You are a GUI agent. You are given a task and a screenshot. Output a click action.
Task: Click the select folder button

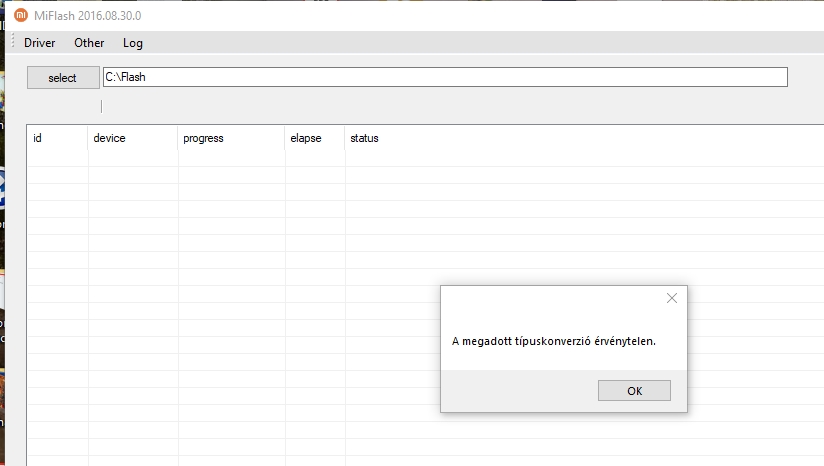pos(63,78)
